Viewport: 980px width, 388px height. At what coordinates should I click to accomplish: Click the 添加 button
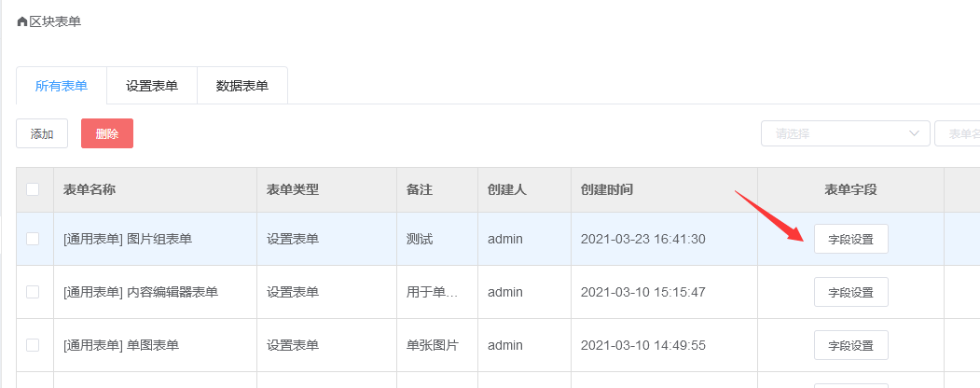[42, 133]
